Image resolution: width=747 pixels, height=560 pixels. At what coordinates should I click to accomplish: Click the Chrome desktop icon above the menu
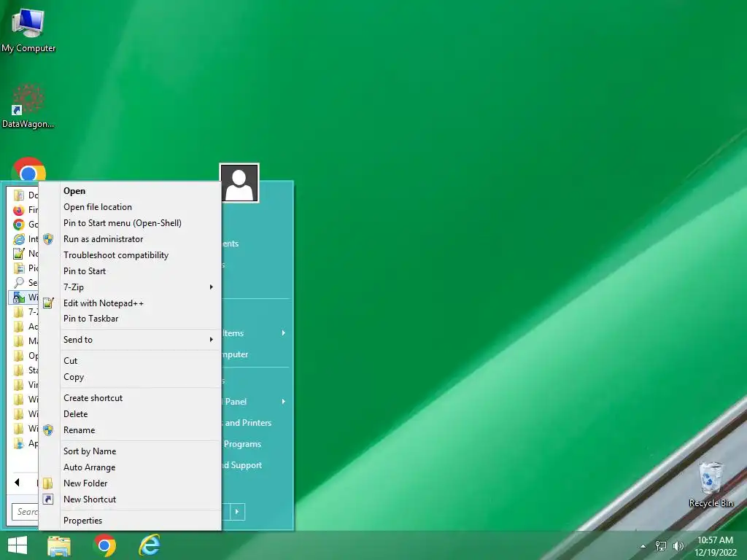pyautogui.click(x=28, y=169)
